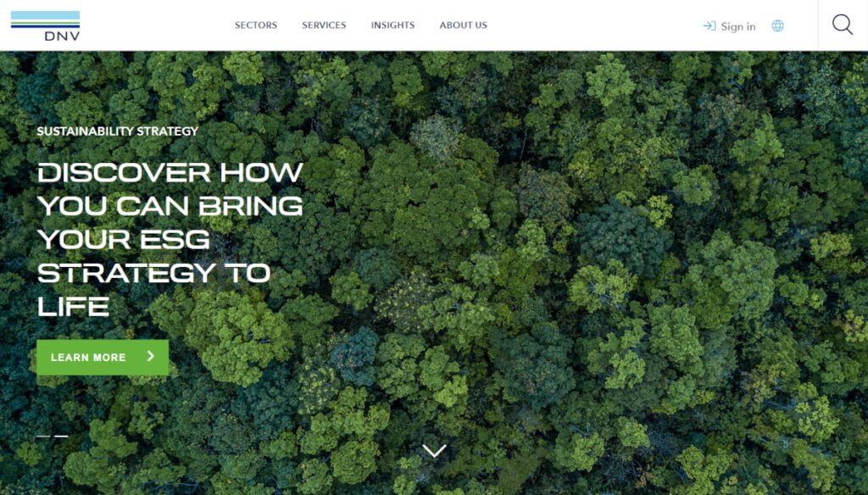Click the DNV lettering under logo stripes
This screenshot has height=495, width=868.
[x=62, y=36]
